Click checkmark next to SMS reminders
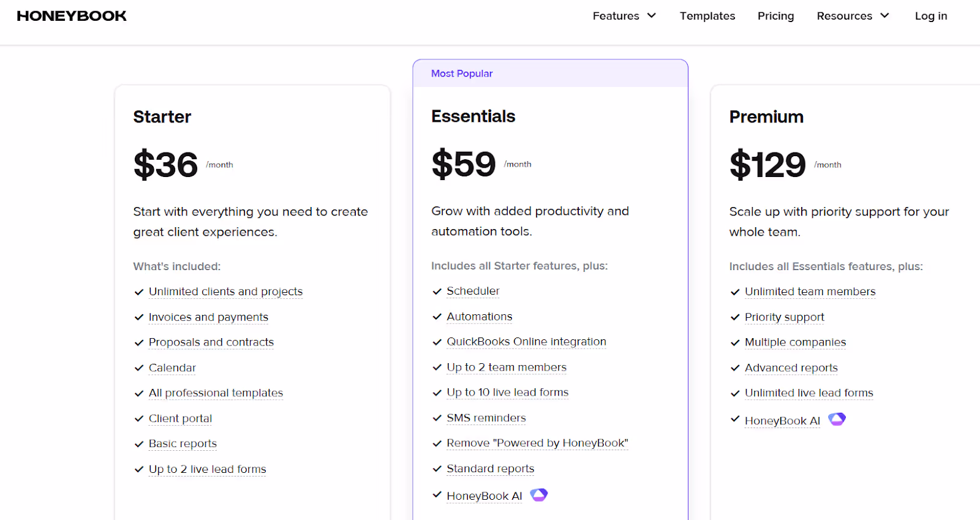 [437, 418]
